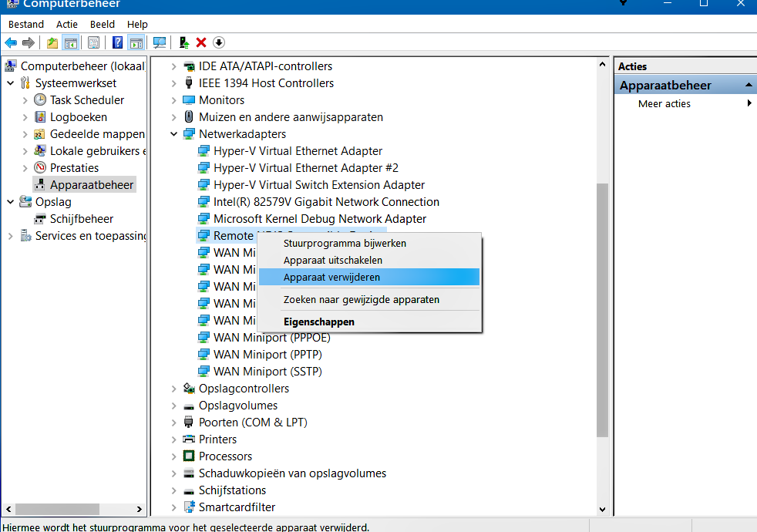Toggle the console tree toolbar icon

pos(70,43)
